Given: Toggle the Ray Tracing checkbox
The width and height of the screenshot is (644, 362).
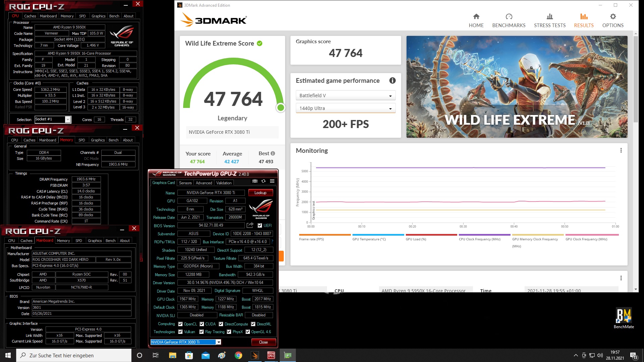Looking at the screenshot, I should [x=201, y=331].
